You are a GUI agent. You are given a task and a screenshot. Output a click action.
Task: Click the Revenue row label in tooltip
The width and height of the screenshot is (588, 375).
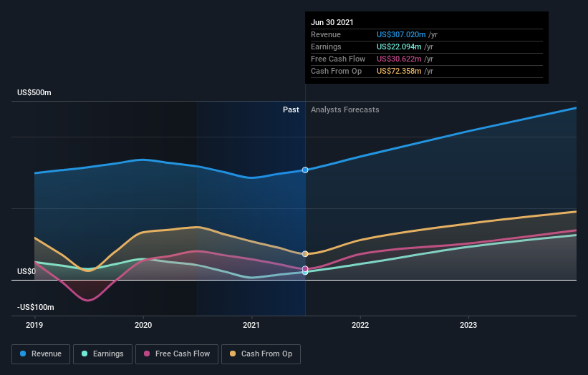click(326, 34)
